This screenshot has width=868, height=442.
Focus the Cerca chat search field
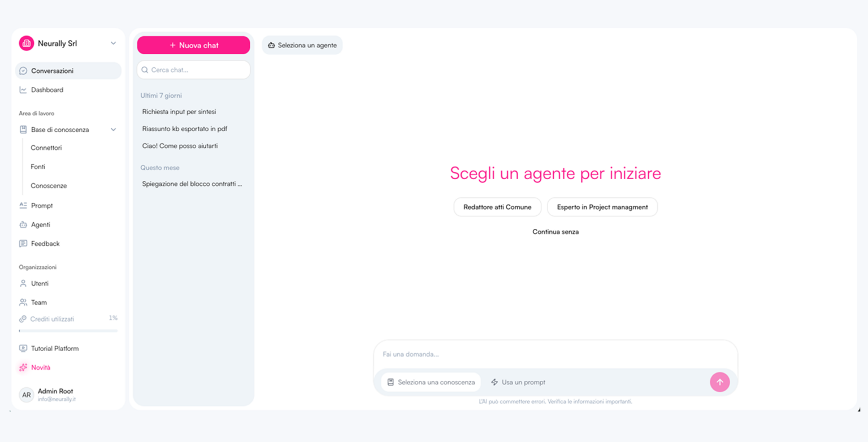coord(193,70)
